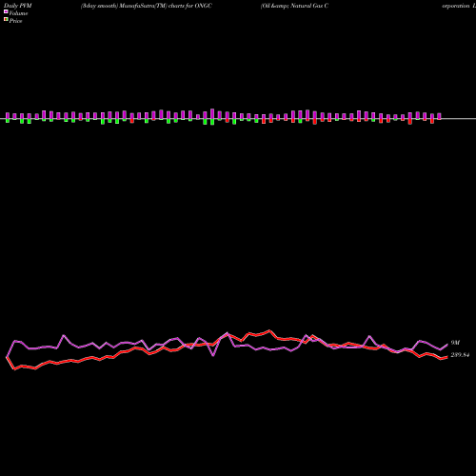Click the 9M volume end label
Screen dimensions: 476x476
click(455, 343)
